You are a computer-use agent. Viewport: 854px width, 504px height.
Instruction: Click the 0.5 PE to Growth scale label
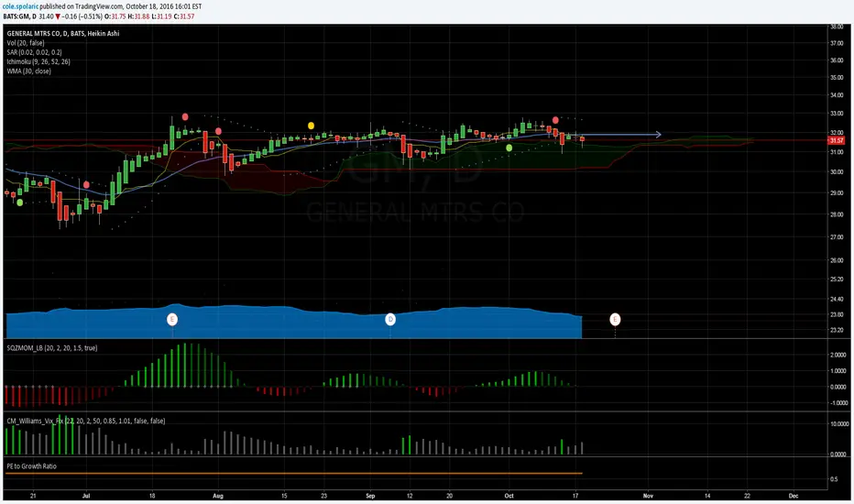[x=834, y=479]
